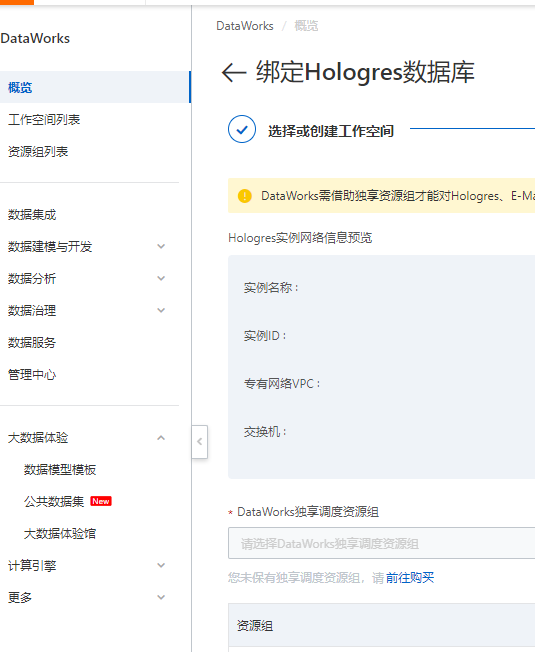Click the yellow warning icon in notice banner
Viewport: 535px width, 652px height.
244,195
